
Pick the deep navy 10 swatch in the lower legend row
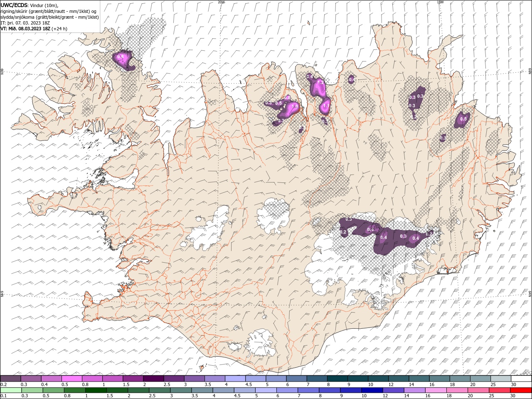(x=372, y=390)
